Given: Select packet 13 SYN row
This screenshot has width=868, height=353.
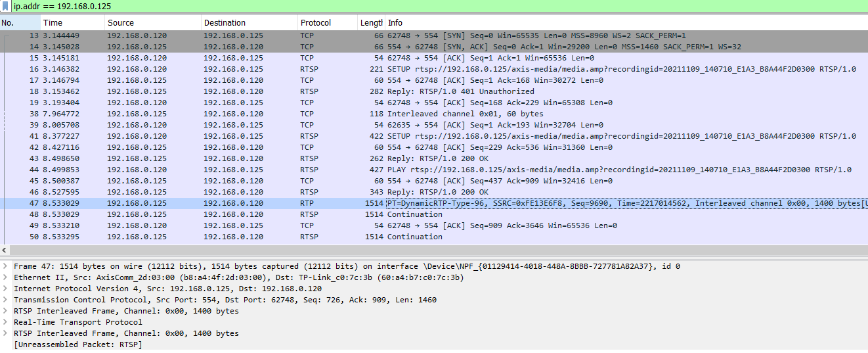Looking at the screenshot, I should tap(434, 35).
